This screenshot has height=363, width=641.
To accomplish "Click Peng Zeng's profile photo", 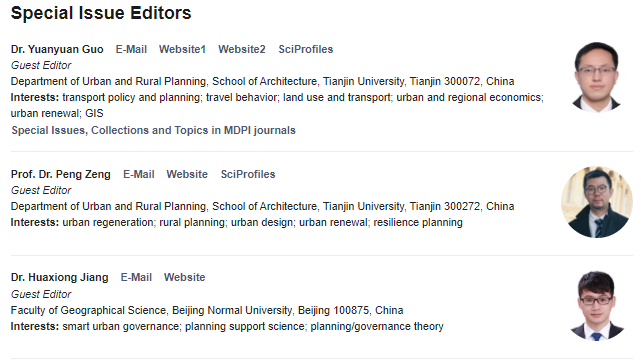I will tap(597, 202).
